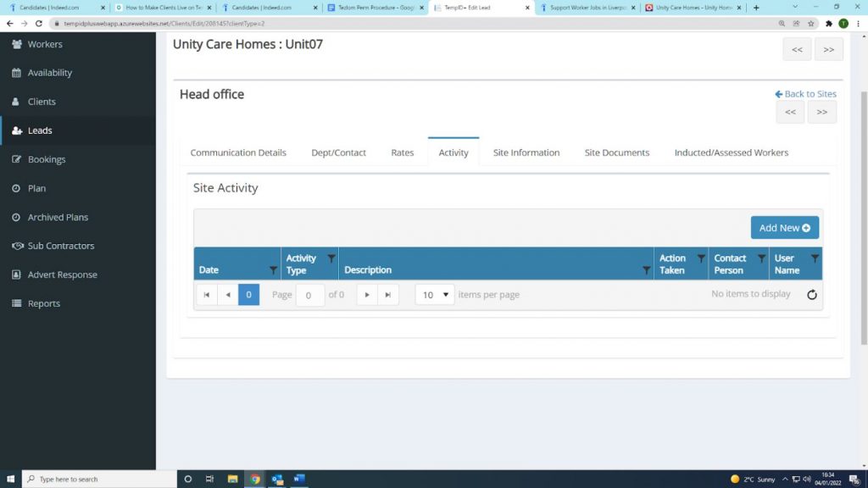Click the Date column filter icon

coord(273,270)
